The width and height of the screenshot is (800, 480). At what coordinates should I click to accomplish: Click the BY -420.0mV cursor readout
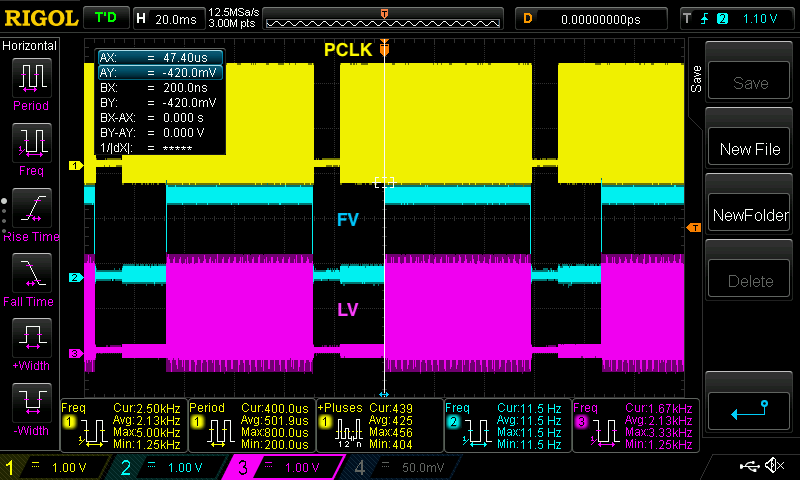point(158,103)
